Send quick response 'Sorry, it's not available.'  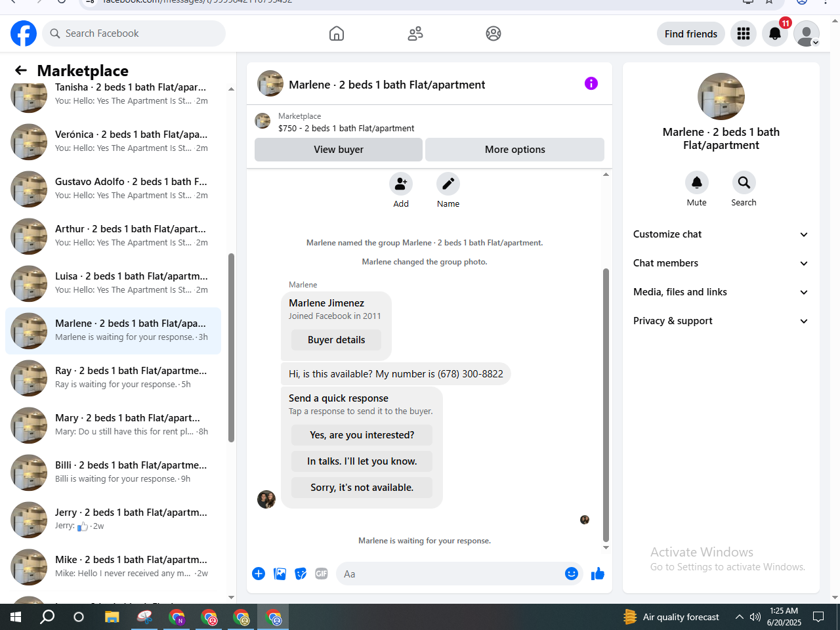tap(362, 488)
